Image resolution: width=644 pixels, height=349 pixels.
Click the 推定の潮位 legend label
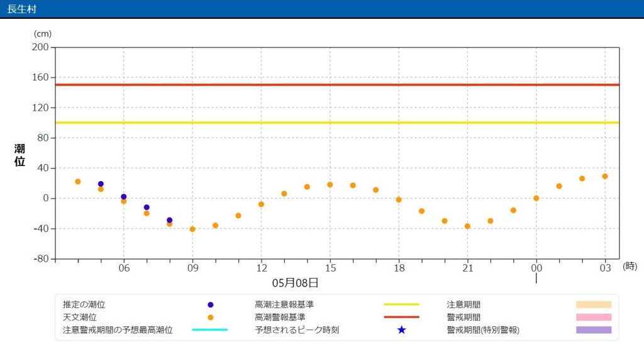coord(84,304)
